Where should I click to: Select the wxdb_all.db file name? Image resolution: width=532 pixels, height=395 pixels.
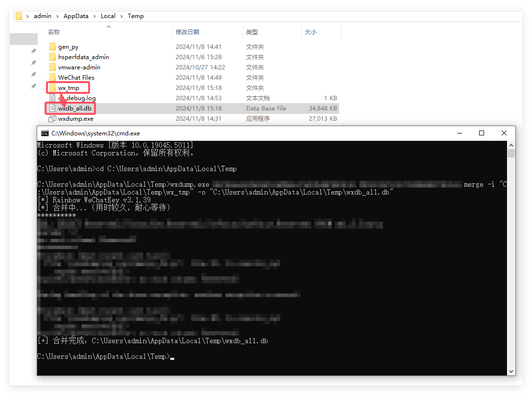coord(75,109)
